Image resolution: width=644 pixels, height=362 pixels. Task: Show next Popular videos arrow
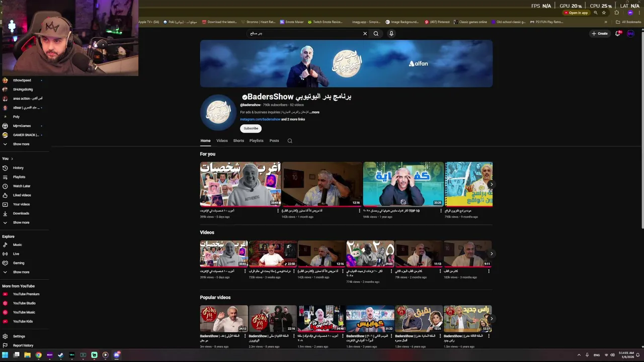492,319
